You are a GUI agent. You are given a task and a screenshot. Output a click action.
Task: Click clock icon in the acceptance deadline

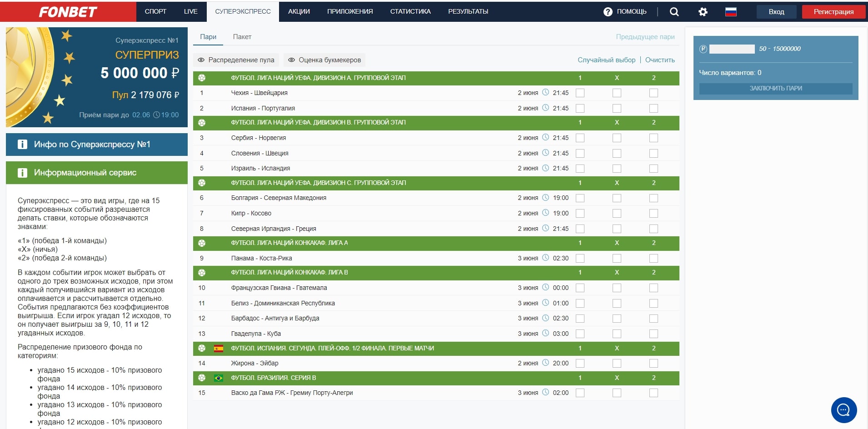point(156,115)
